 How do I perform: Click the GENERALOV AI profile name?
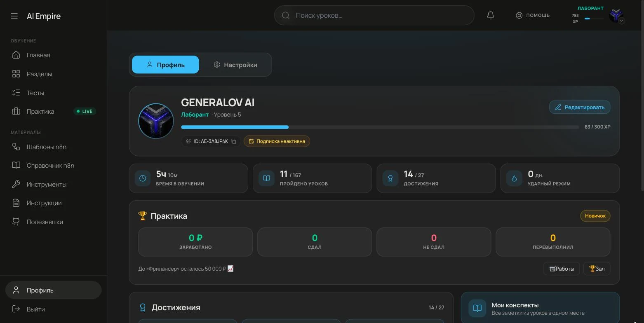tap(218, 103)
